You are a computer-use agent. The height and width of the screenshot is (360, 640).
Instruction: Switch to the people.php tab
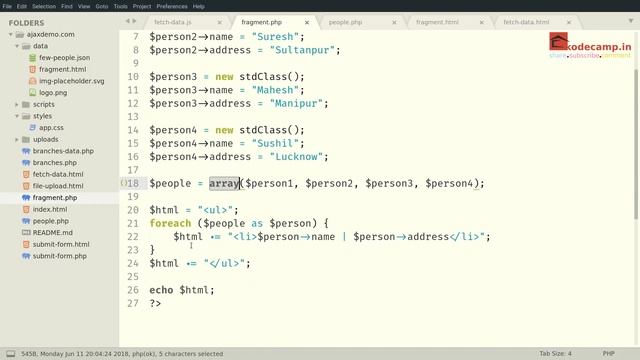click(x=346, y=22)
